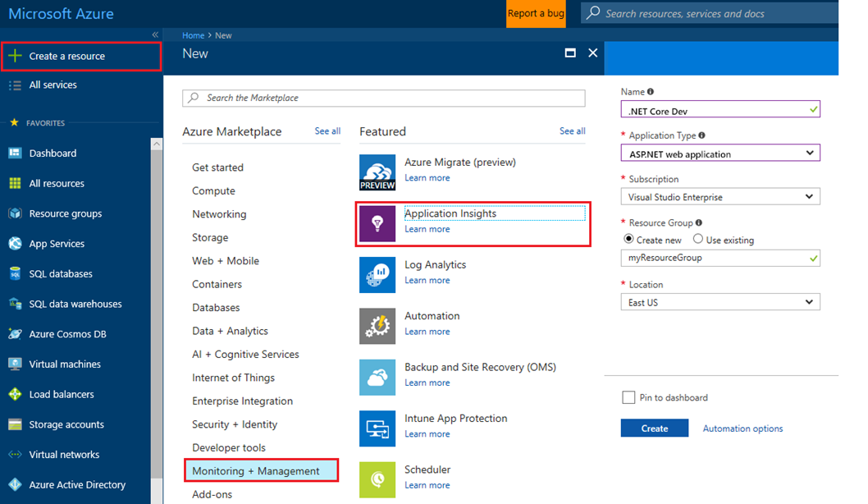The width and height of the screenshot is (868, 504).
Task: Open the Subscription dropdown
Action: coord(720,197)
